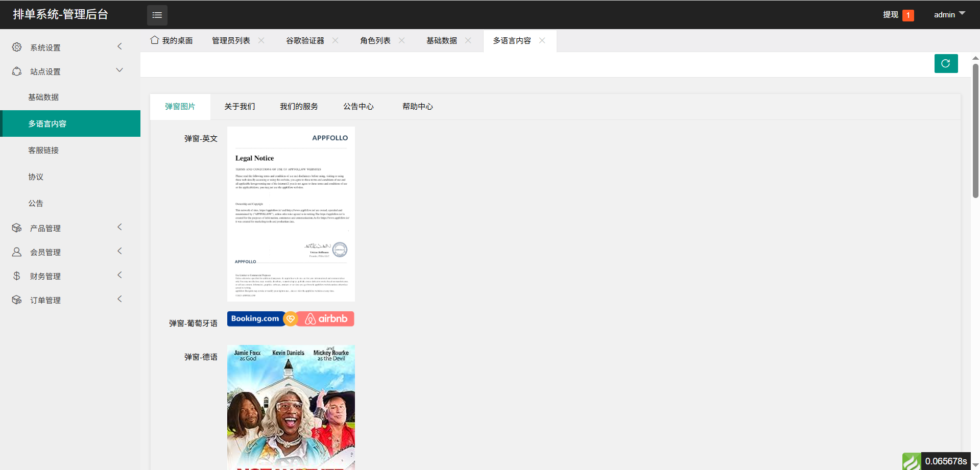Switch to the 公告中心 tab
Image resolution: width=980 pixels, height=470 pixels.
pos(358,107)
